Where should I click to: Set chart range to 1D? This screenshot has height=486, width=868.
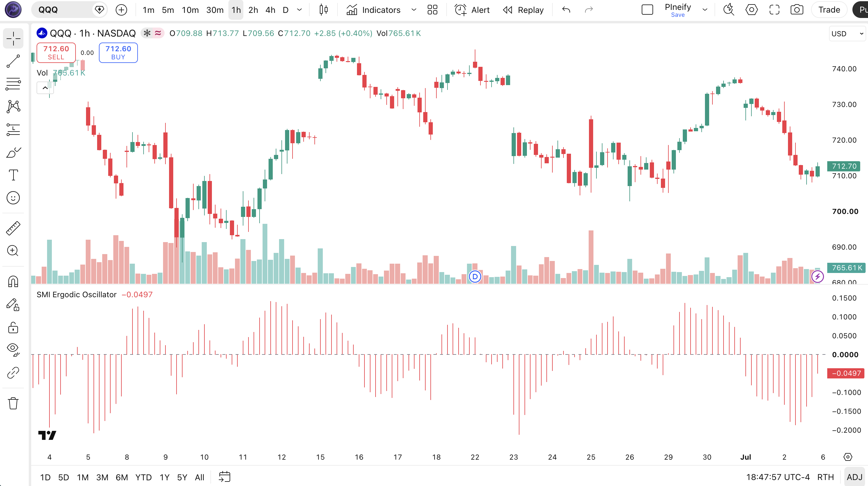pos(45,477)
